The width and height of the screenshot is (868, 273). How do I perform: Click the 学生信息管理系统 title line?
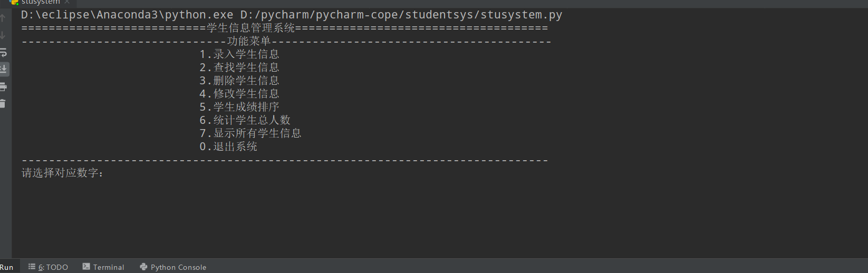(x=250, y=28)
